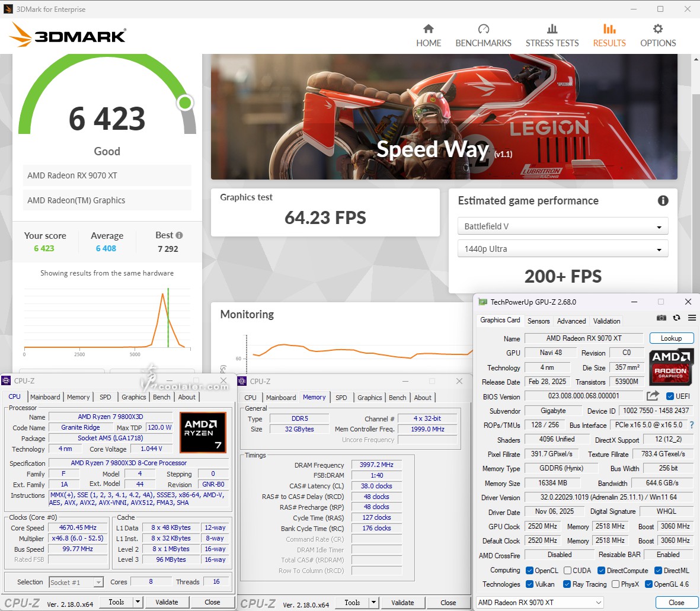
Task: Click the Bus Interface question mark icon
Action: (692, 425)
